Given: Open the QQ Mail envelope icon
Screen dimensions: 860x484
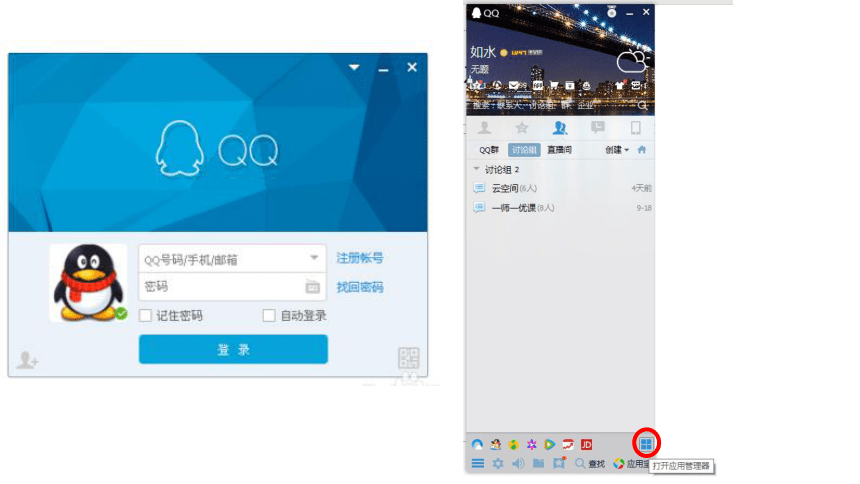Looking at the screenshot, I should pyautogui.click(x=513, y=85).
